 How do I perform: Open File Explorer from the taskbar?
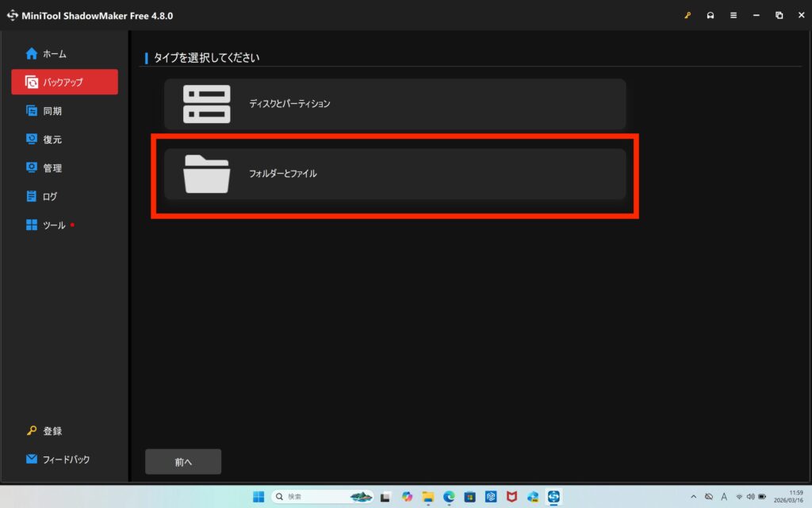[x=428, y=496]
